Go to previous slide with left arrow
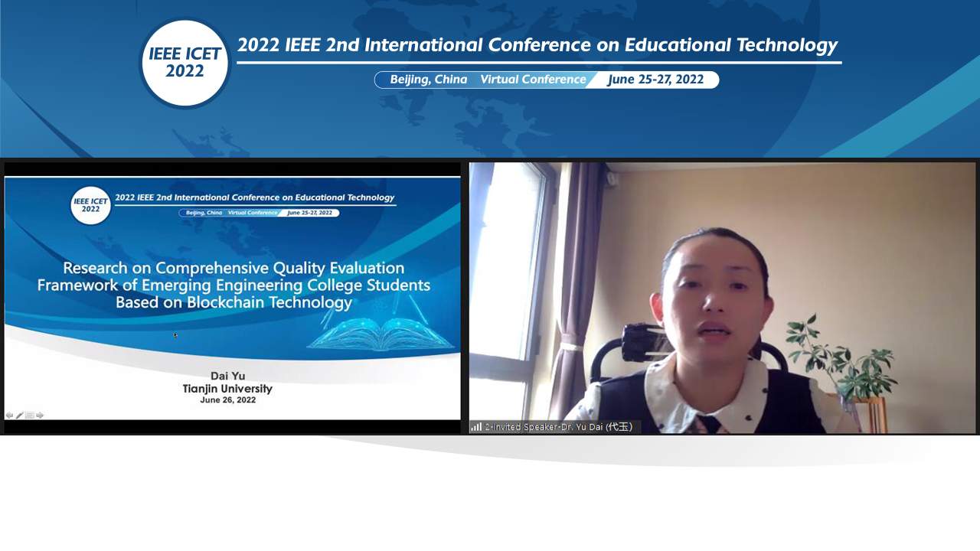The height and width of the screenshot is (551, 980). point(9,416)
